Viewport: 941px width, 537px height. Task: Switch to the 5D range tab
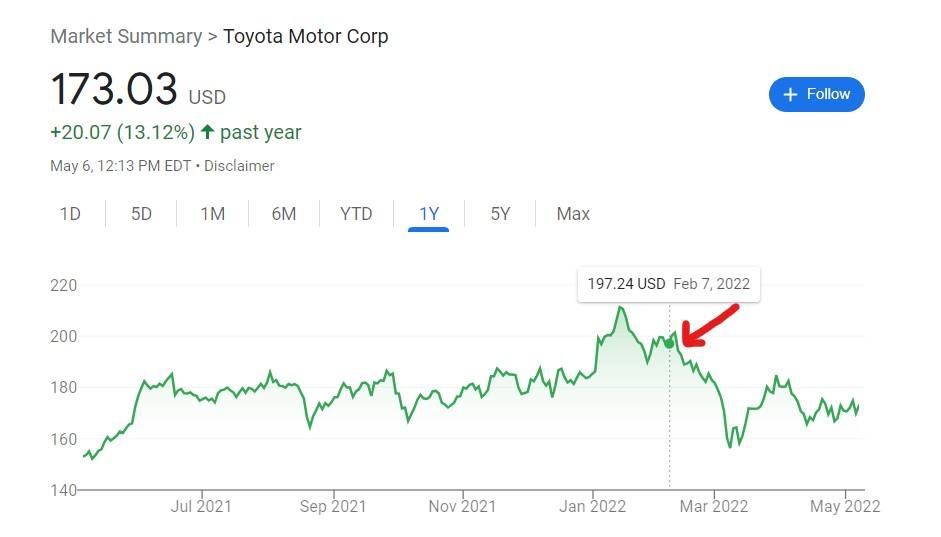coord(142,214)
